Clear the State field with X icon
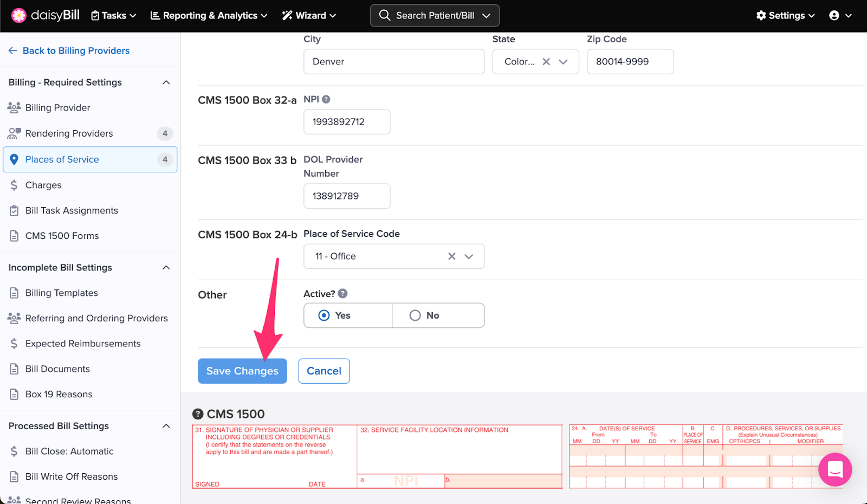Screen dimensions: 867x504 [x=546, y=62]
